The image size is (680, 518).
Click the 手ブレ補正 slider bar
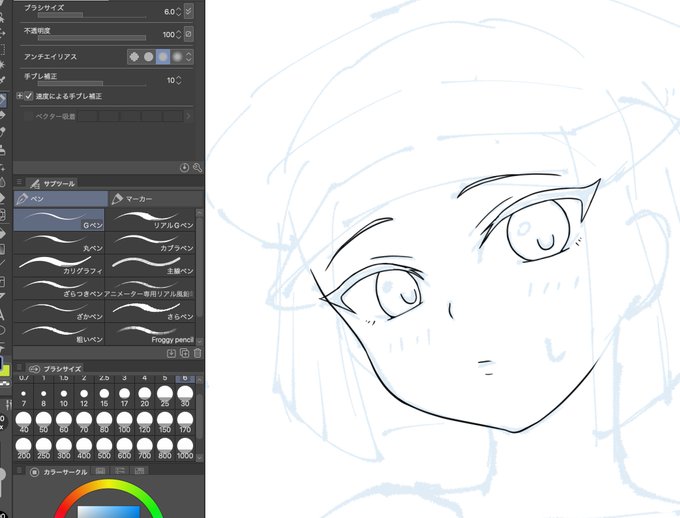click(x=92, y=84)
